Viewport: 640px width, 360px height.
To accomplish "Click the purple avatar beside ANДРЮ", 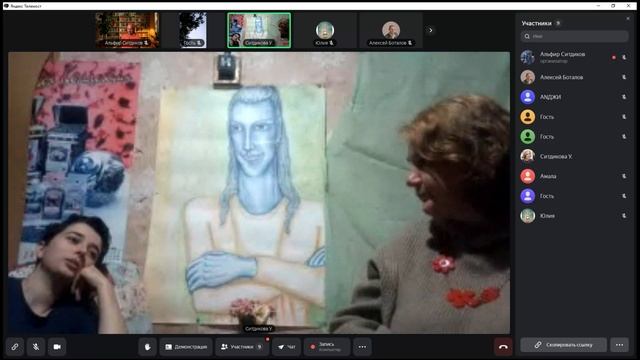I will click(x=527, y=97).
